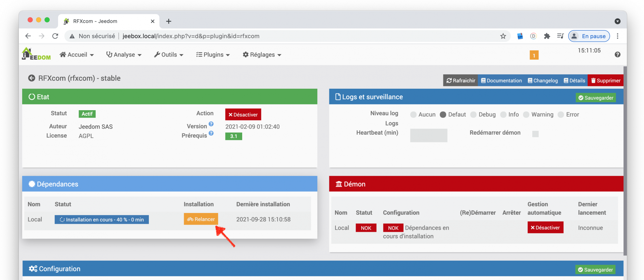Click the Prérequis help tooltip icon
Viewport: 644px width, 280px height.
pyautogui.click(x=211, y=133)
